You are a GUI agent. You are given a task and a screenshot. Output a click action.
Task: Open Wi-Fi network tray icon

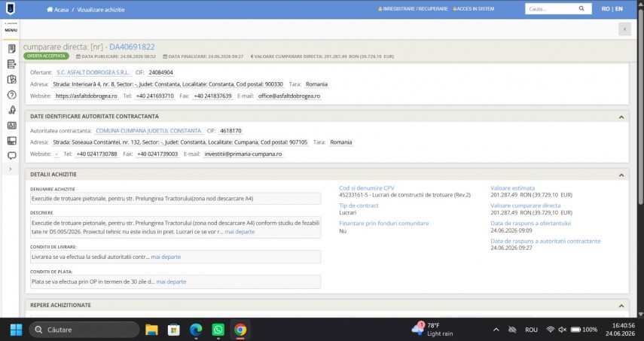[x=551, y=330]
